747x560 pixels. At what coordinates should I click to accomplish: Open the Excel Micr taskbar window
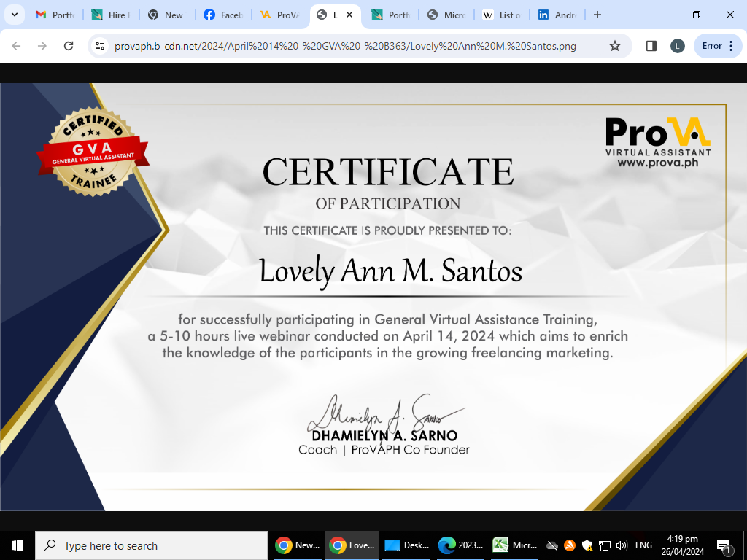coord(514,545)
